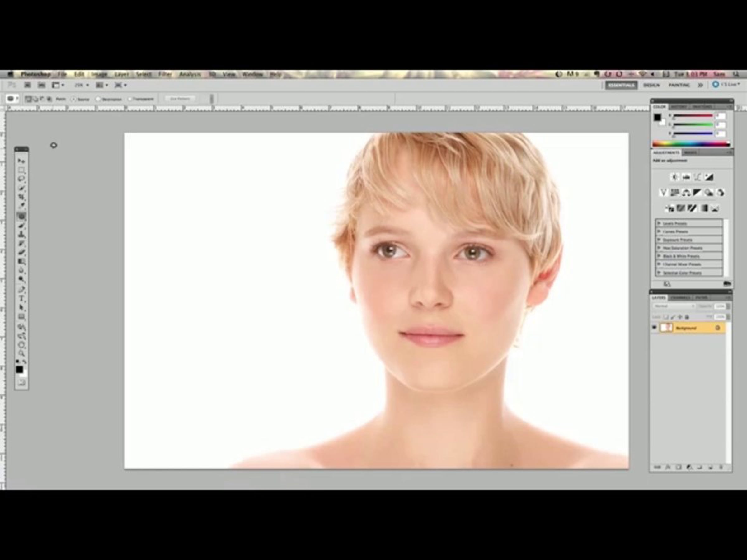Hide the Background layer eye icon
The width and height of the screenshot is (747, 560).
pyautogui.click(x=654, y=327)
